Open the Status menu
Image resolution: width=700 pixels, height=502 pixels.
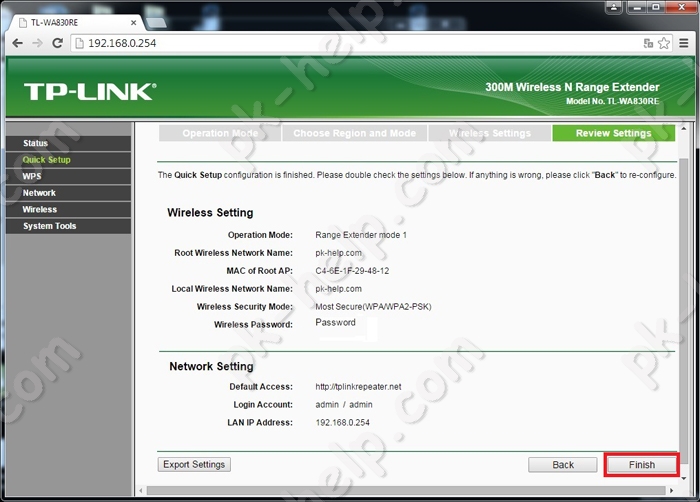[x=68, y=143]
